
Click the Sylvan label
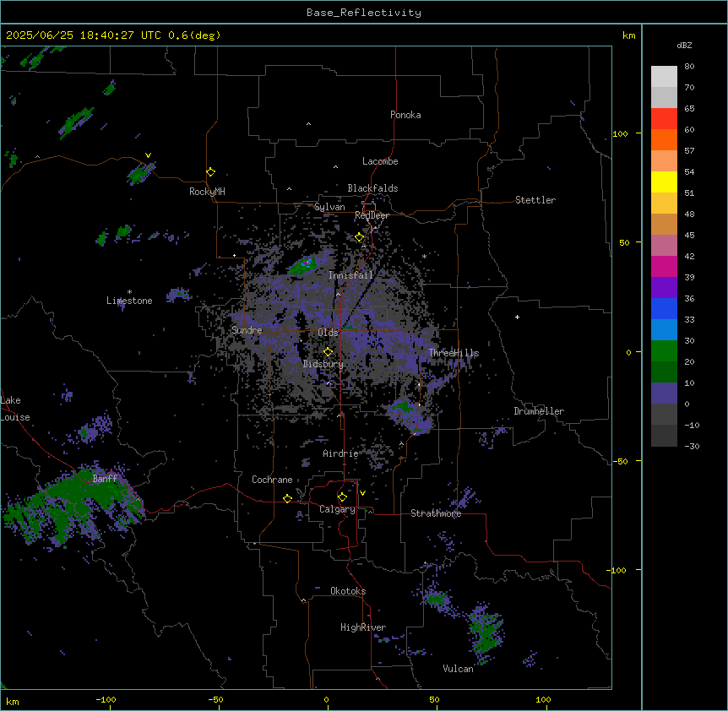pos(329,207)
